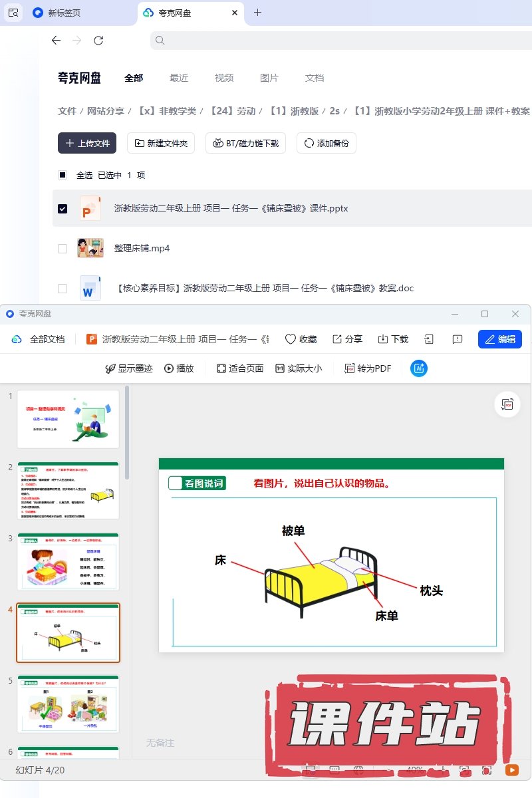
Task: Click the browser address search field
Action: 340,41
